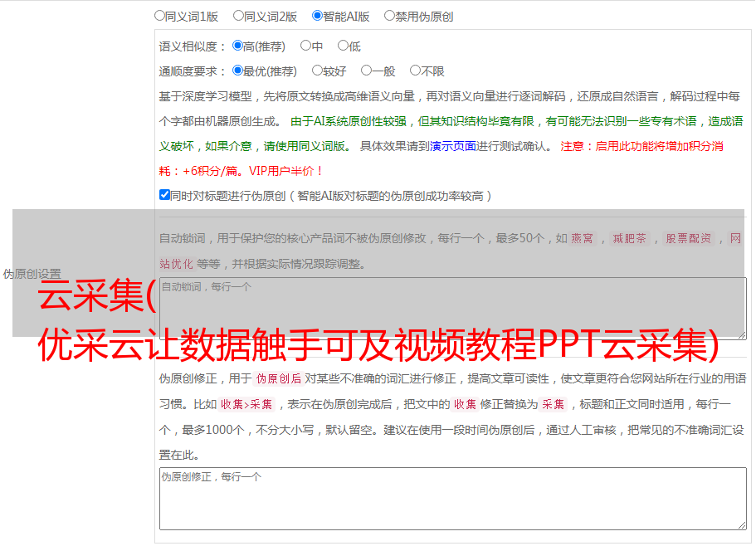Click the 自动锁词 textarea
This screenshot has width=756, height=546.
(x=453, y=309)
